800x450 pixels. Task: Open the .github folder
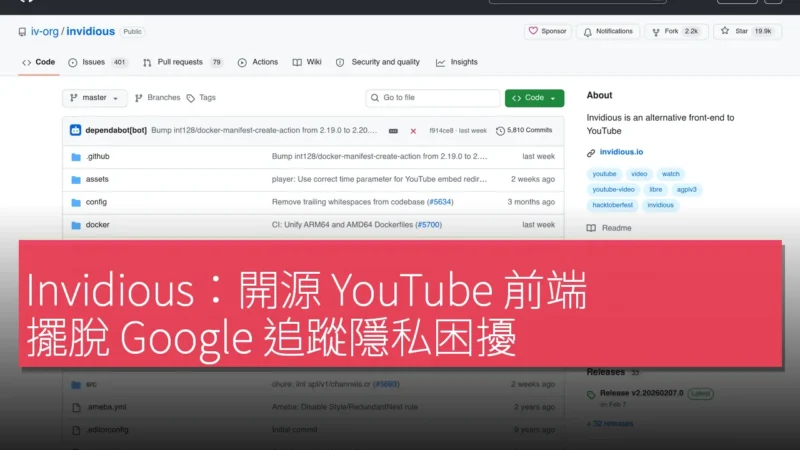coord(97,157)
